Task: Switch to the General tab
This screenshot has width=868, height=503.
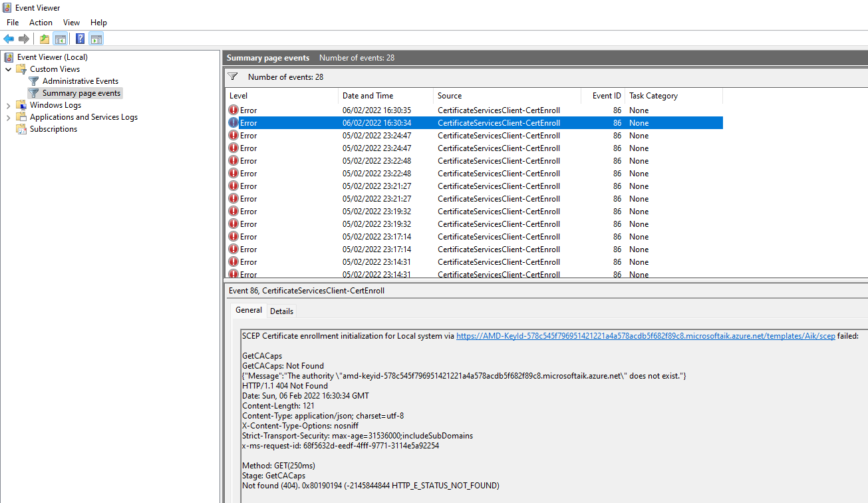Action: click(x=249, y=310)
